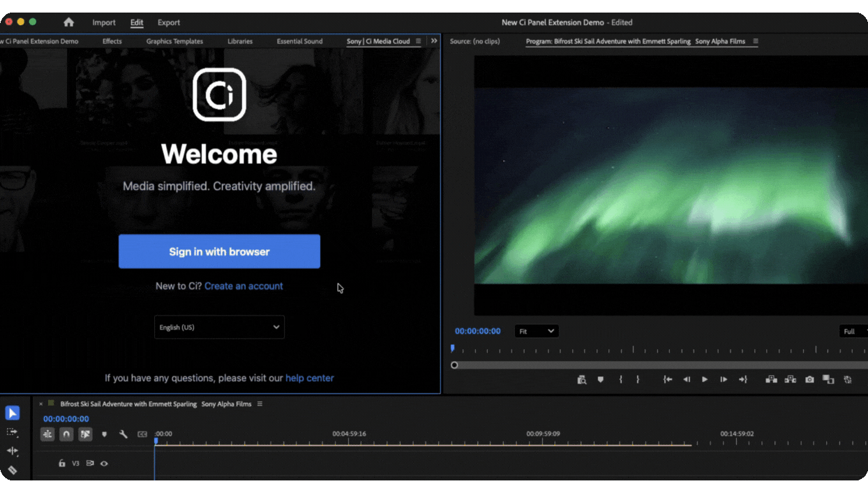Image resolution: width=868 pixels, height=493 pixels.
Task: Open the Export workspace tab
Action: tap(169, 22)
